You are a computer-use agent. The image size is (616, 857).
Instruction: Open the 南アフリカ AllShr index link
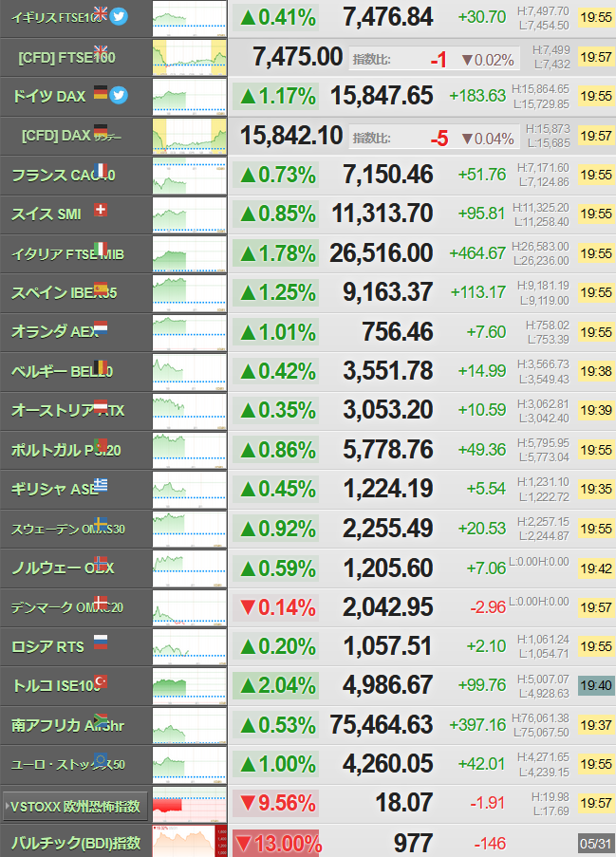tap(67, 725)
